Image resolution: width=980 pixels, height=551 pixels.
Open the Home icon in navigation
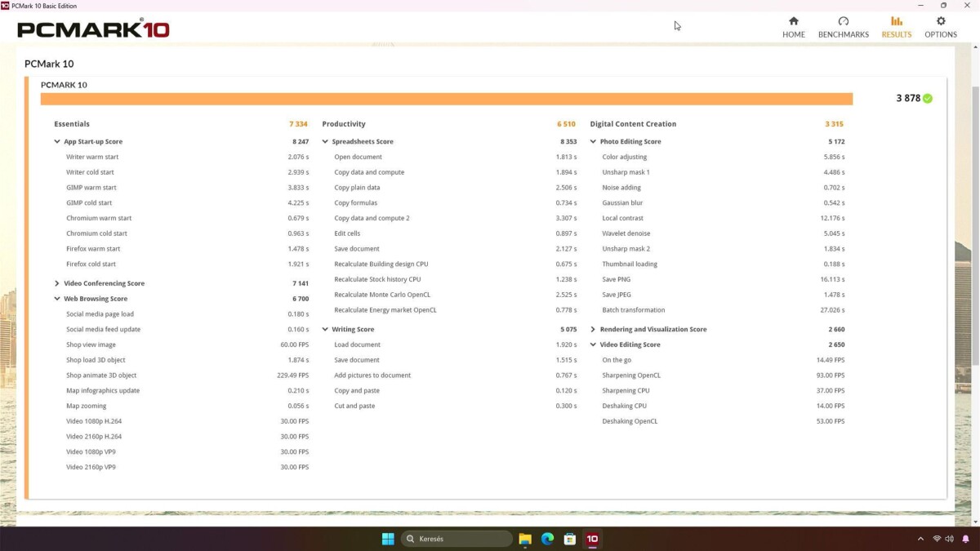(793, 21)
